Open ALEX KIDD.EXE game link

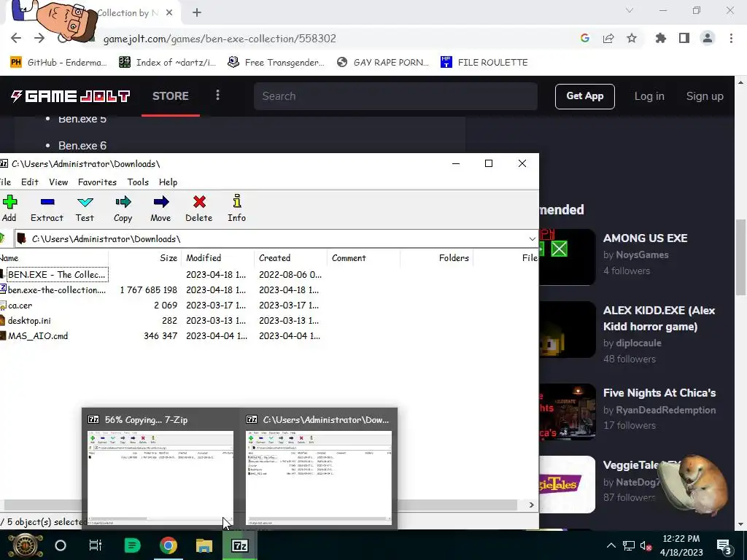pos(659,318)
